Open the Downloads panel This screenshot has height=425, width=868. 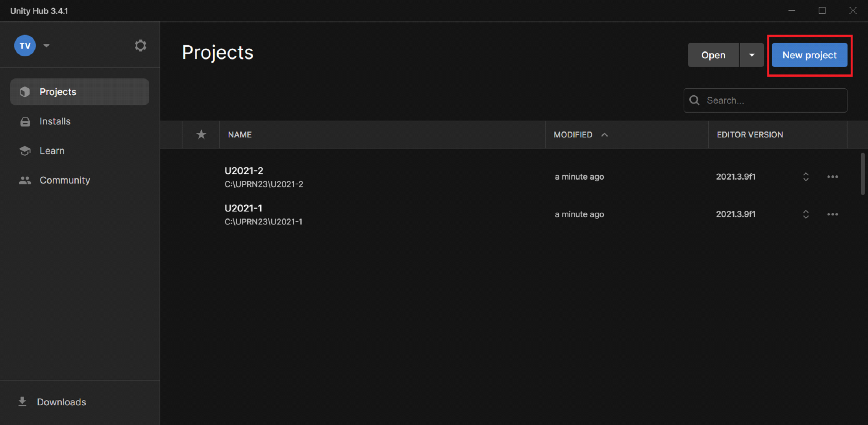(x=61, y=402)
